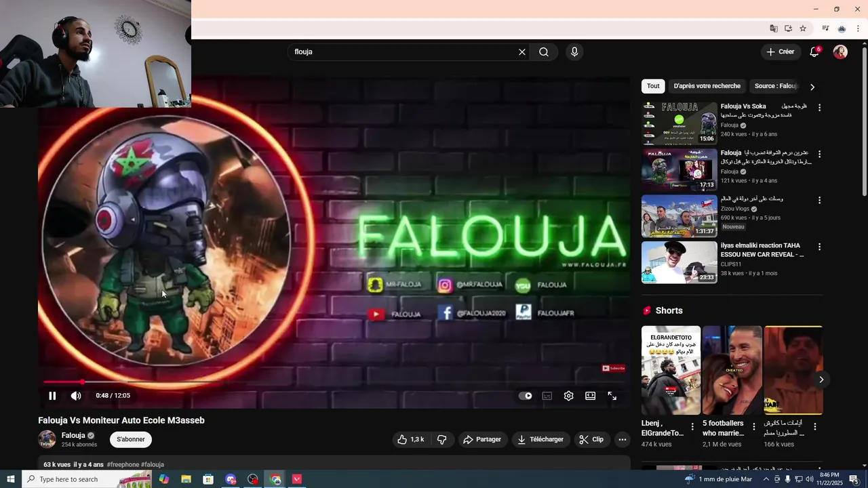Open more actions three-dot button under video
This screenshot has height=488, width=868.
[623, 439]
